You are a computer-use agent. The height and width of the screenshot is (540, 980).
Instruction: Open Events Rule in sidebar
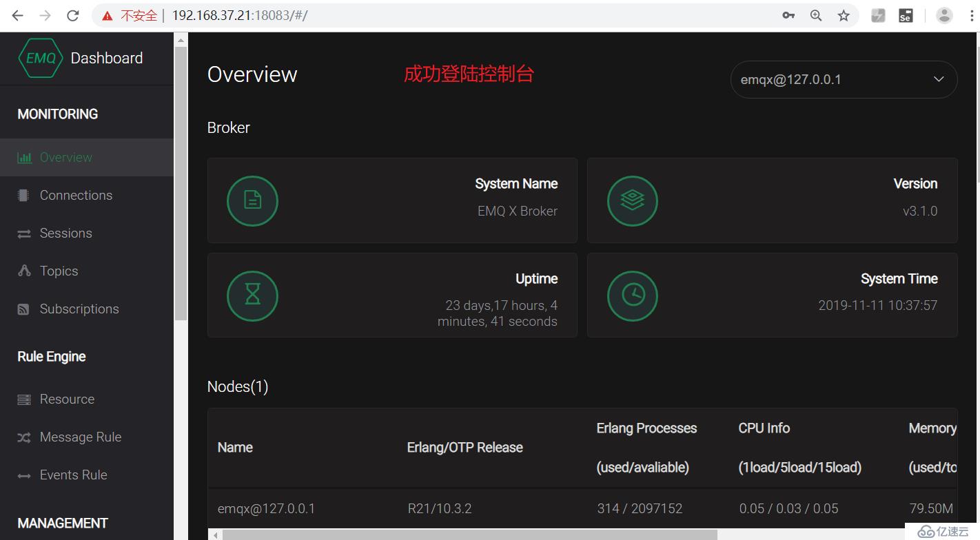[x=87, y=475]
